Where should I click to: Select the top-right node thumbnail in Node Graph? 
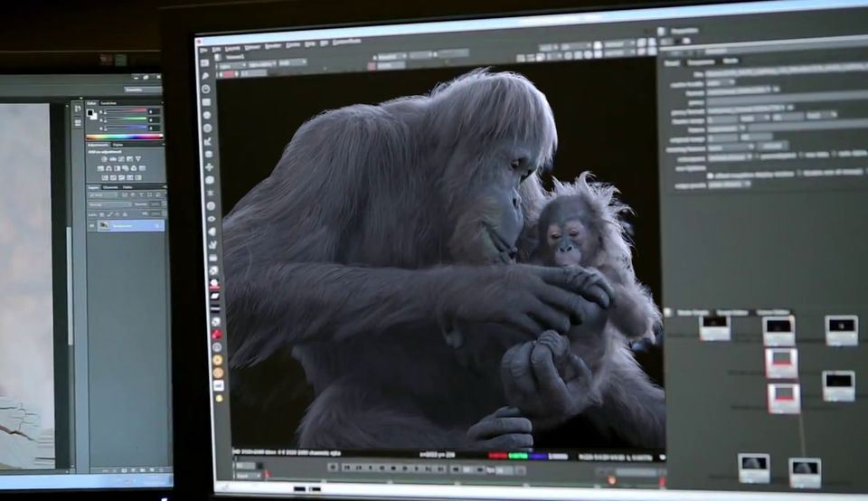click(x=840, y=330)
